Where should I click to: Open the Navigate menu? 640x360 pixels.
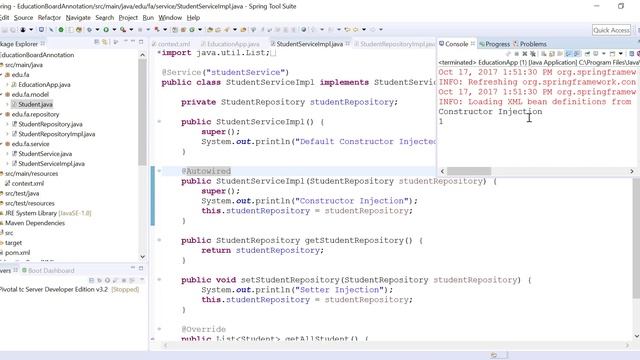coord(78,18)
